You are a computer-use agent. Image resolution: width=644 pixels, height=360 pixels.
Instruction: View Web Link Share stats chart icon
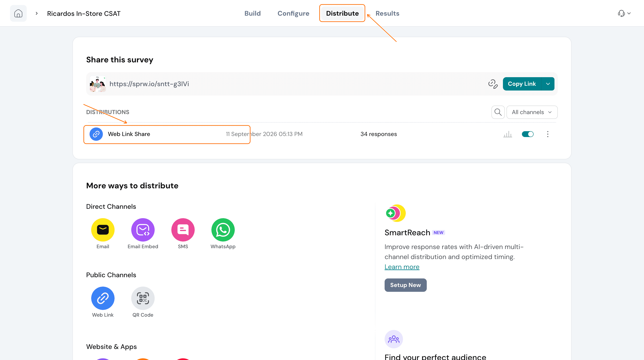tap(508, 134)
